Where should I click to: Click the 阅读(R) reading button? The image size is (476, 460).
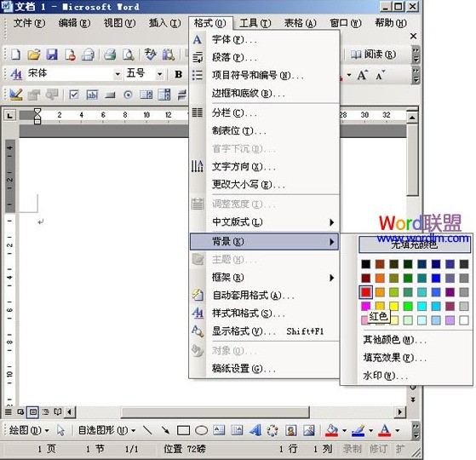pyautogui.click(x=374, y=55)
